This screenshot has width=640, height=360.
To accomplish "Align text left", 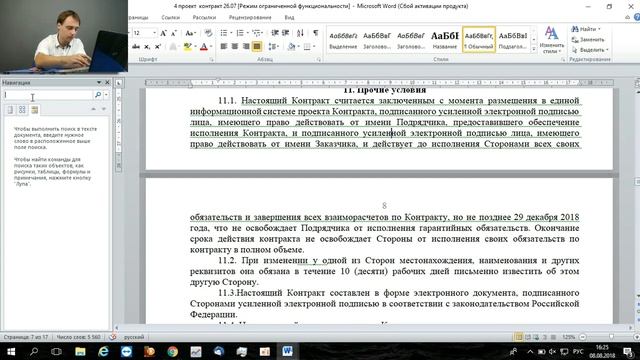I will tap(224, 47).
